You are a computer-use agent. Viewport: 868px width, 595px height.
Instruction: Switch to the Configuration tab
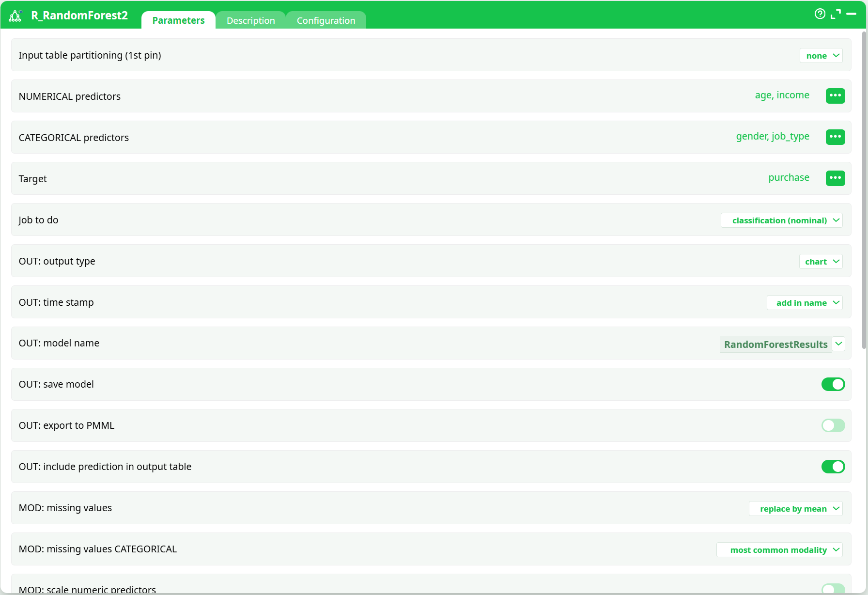pyautogui.click(x=326, y=20)
